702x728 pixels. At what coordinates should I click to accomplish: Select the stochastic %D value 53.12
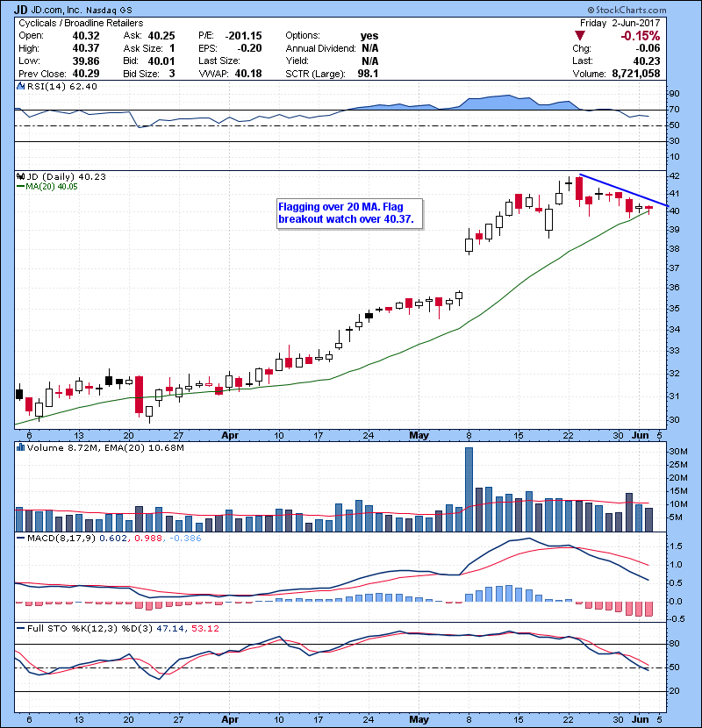[x=204, y=629]
